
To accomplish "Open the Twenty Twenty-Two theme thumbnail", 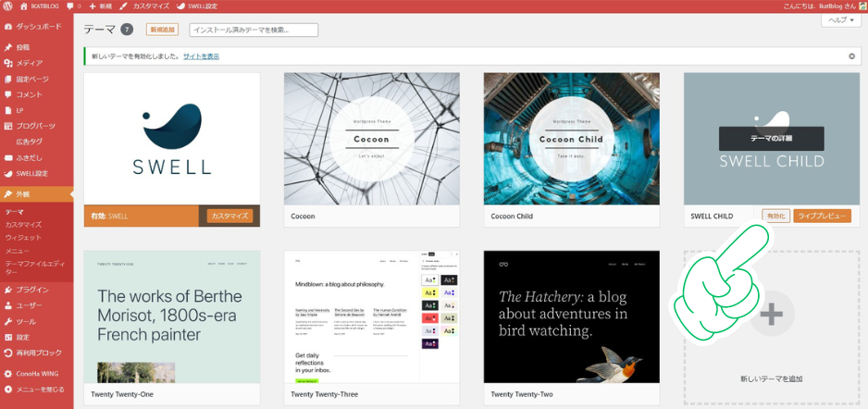I will click(571, 316).
